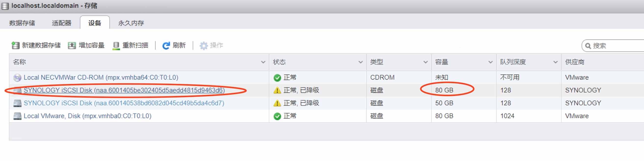Image resolution: width=644 pixels, height=161 pixels.
Task: Click the CD-ROM disc icon in first row
Action: coord(17,78)
